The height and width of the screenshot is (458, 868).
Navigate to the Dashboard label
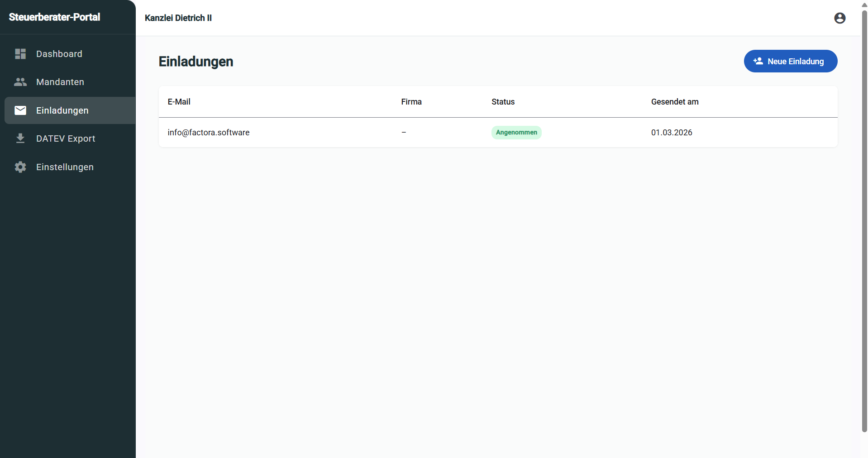[59, 54]
